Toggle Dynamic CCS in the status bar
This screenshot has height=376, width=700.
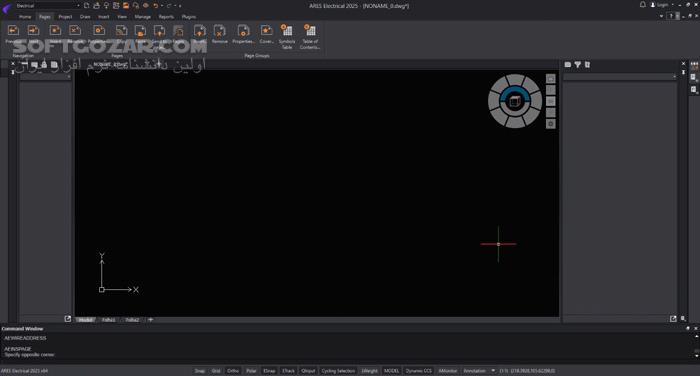419,371
